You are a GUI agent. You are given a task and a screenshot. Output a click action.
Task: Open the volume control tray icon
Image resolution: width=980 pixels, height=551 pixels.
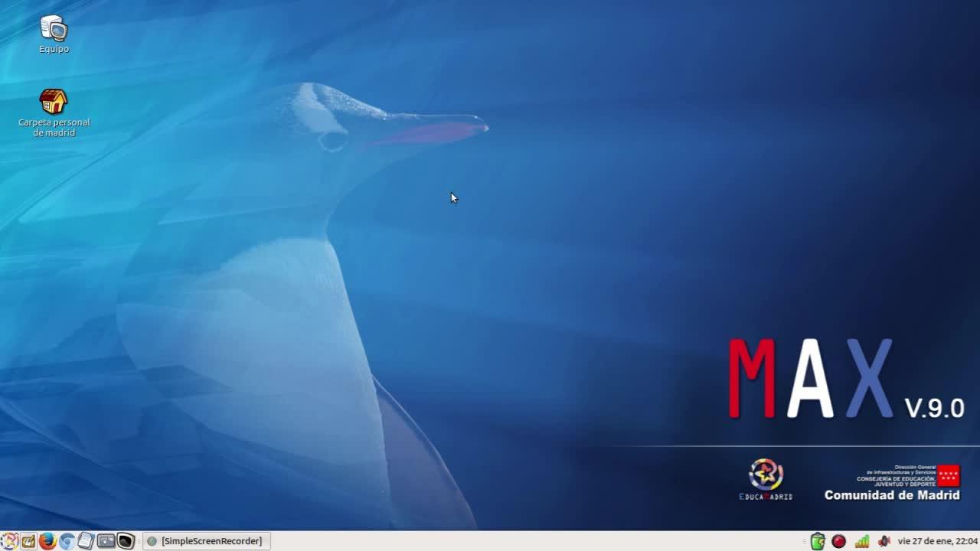tap(884, 541)
